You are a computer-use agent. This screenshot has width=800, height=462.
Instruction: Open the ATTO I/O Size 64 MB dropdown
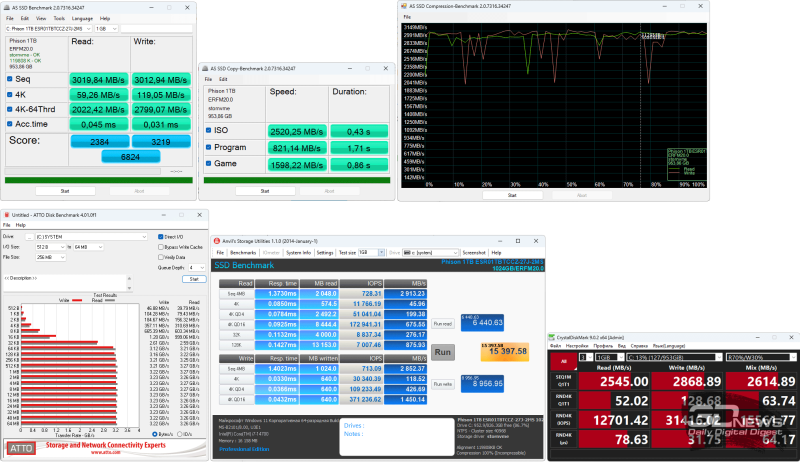pos(88,247)
